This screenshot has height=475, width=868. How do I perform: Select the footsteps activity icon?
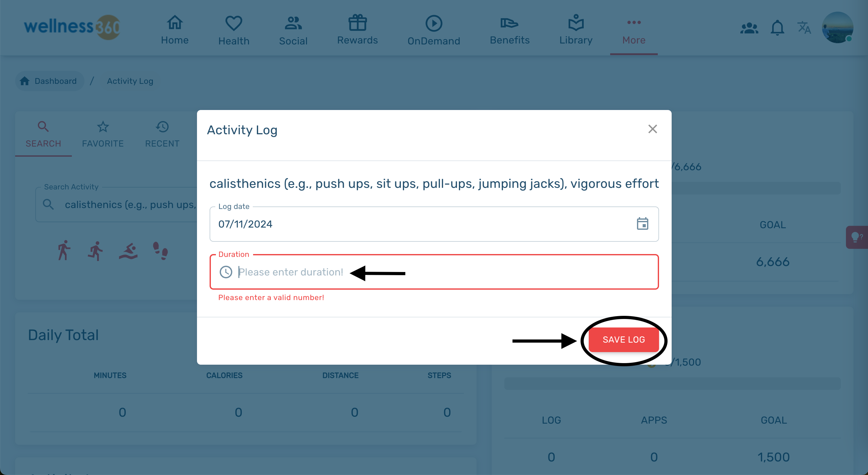tap(160, 251)
